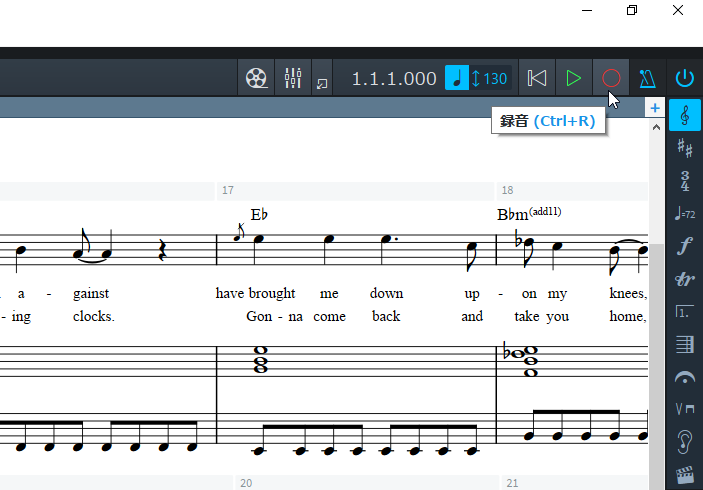Start playback with the green play button
This screenshot has width=703, height=490.
point(573,78)
